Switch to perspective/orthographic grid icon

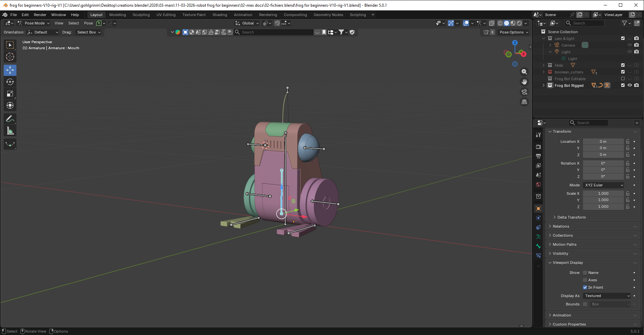coord(524,102)
